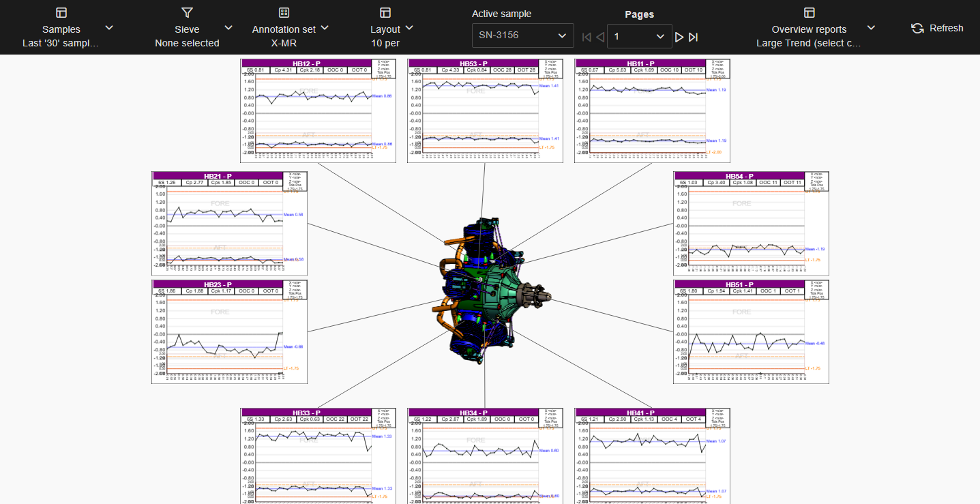Click the Refresh button
Image resolution: width=980 pixels, height=504 pixels.
click(938, 28)
